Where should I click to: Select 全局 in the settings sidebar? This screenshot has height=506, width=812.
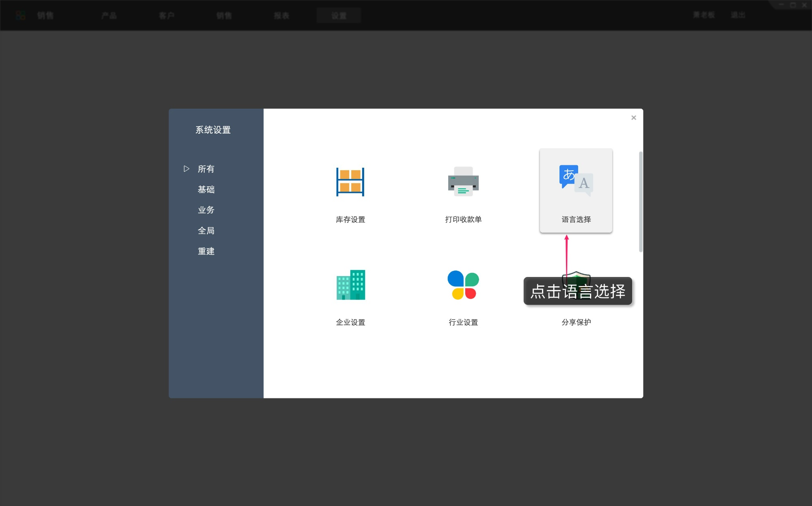point(206,230)
